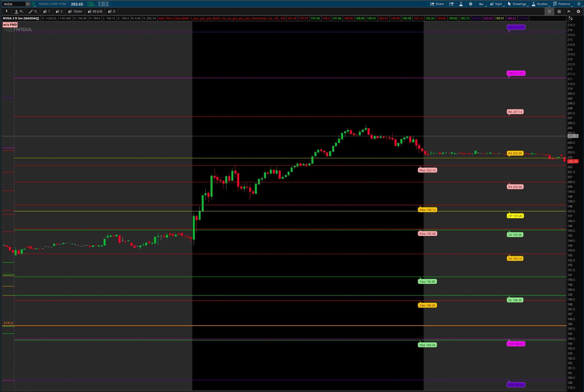Open the Patterns menu
584x392 pixels.
[x=562, y=4]
